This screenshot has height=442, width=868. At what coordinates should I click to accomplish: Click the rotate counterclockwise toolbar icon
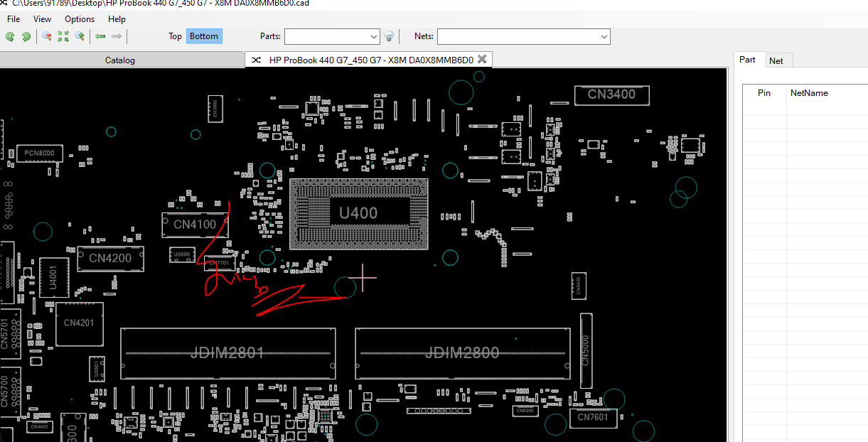coord(10,36)
